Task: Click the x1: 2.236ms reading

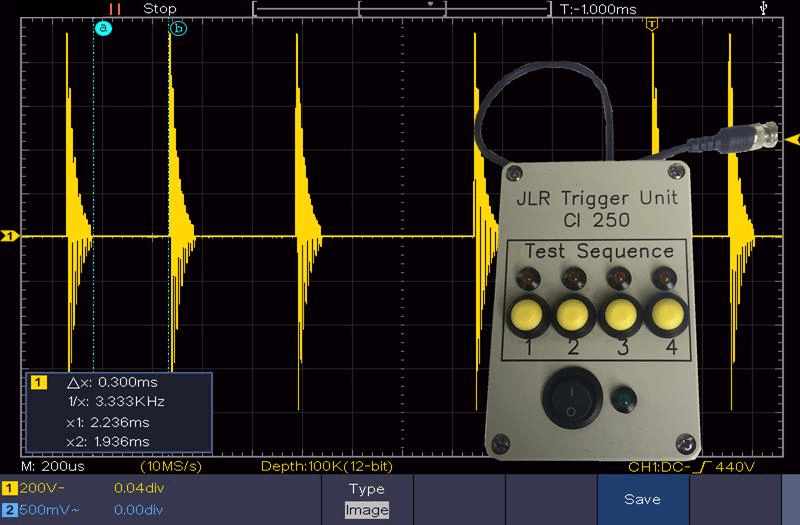Action: [x=108, y=422]
